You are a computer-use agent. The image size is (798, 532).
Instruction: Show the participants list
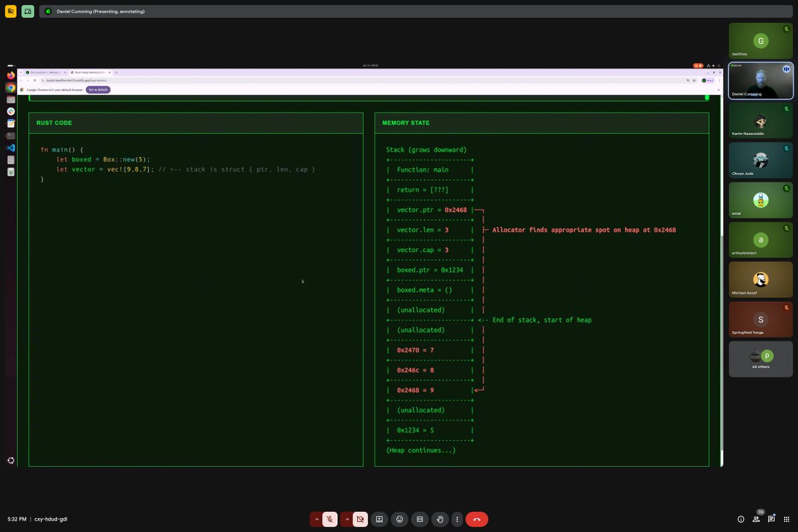[756, 519]
